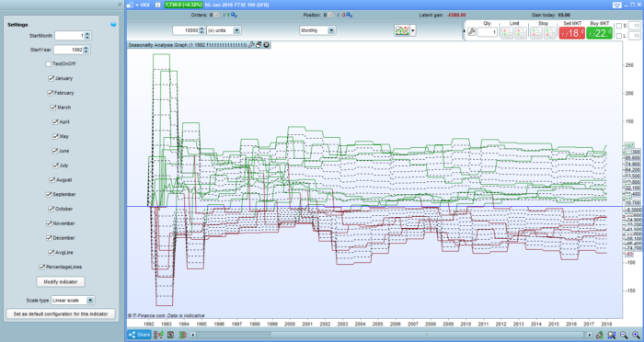Toggle the PercentageLines checkbox
The height and width of the screenshot is (342, 644).
coord(42,267)
